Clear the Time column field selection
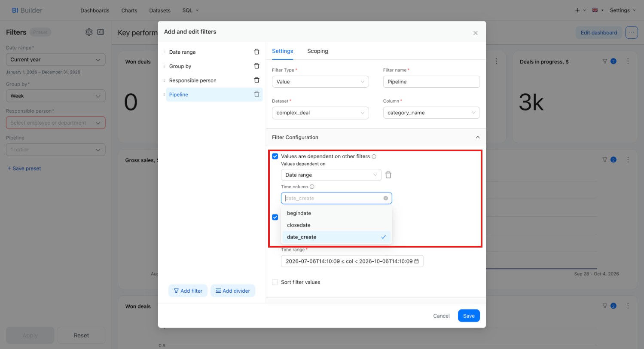 pos(385,198)
